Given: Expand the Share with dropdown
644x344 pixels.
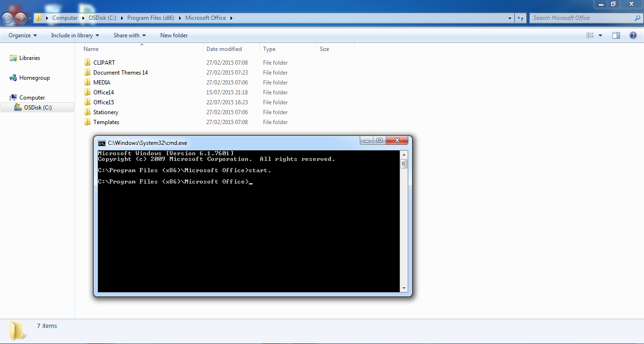Looking at the screenshot, I should click(129, 35).
